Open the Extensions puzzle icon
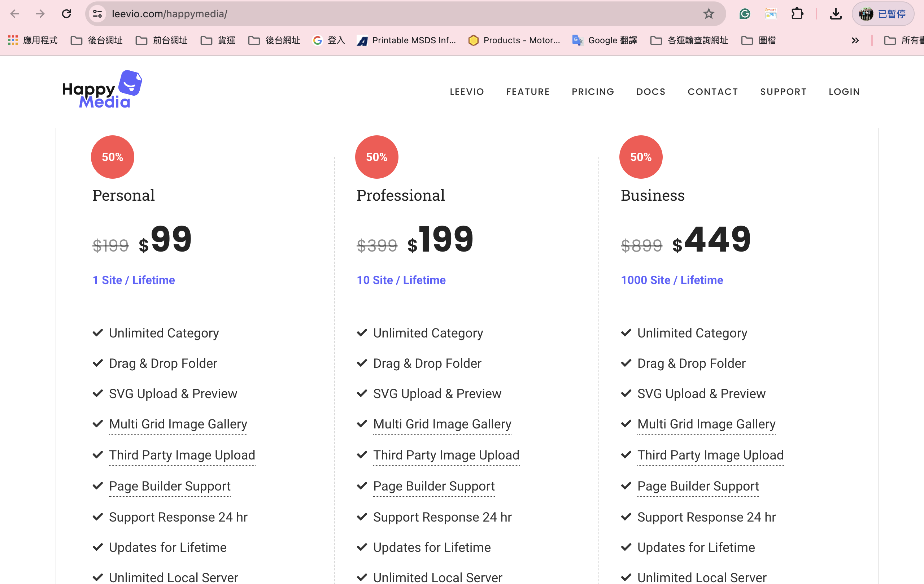924x584 pixels. tap(797, 14)
